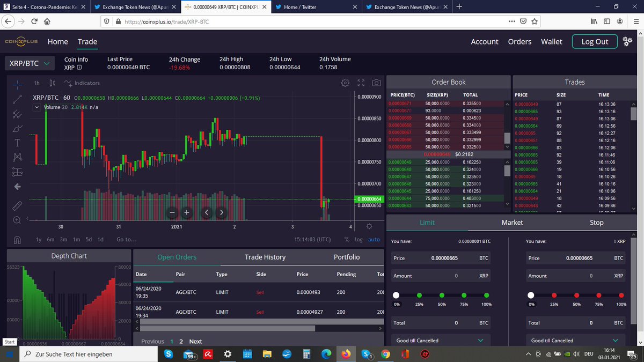This screenshot has width=644, height=362.
Task: Select the chart patterns tool
Action: (17, 157)
